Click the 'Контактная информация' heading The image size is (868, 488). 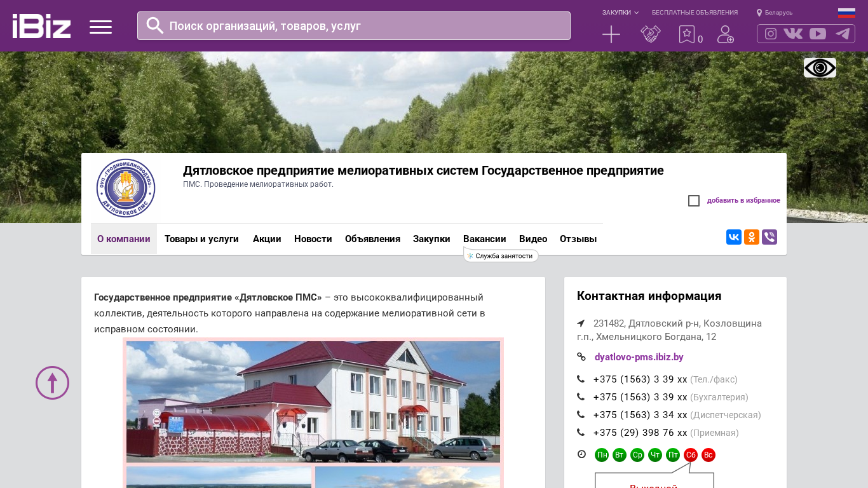[649, 296]
